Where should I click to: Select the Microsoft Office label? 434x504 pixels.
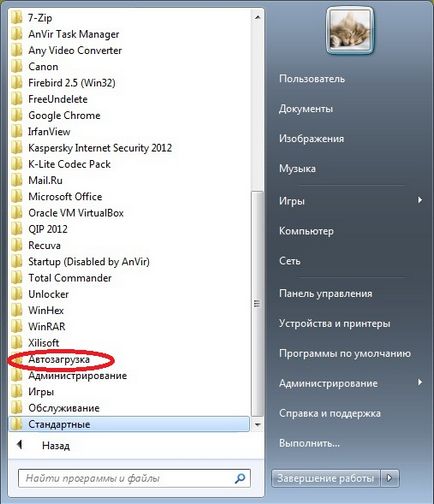click(65, 197)
